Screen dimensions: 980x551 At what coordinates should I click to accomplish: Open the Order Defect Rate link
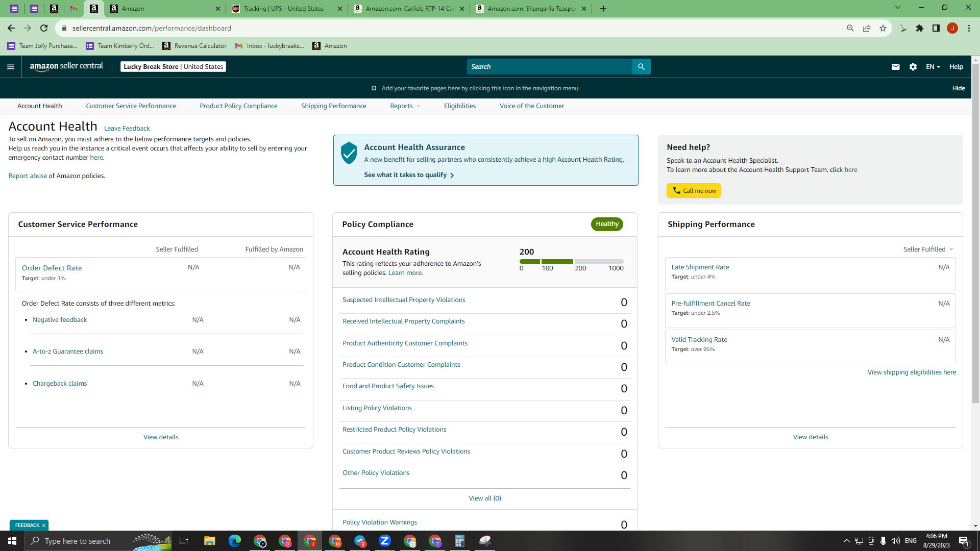pos(52,268)
